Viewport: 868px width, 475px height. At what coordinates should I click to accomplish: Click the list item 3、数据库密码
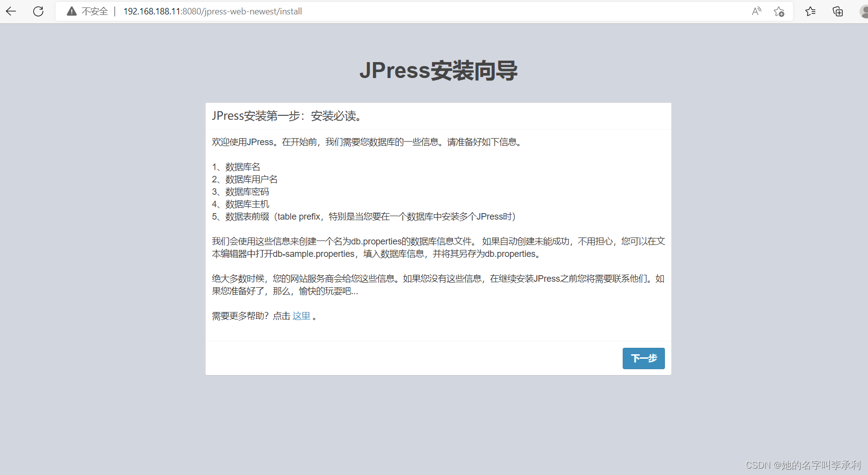pos(240,192)
